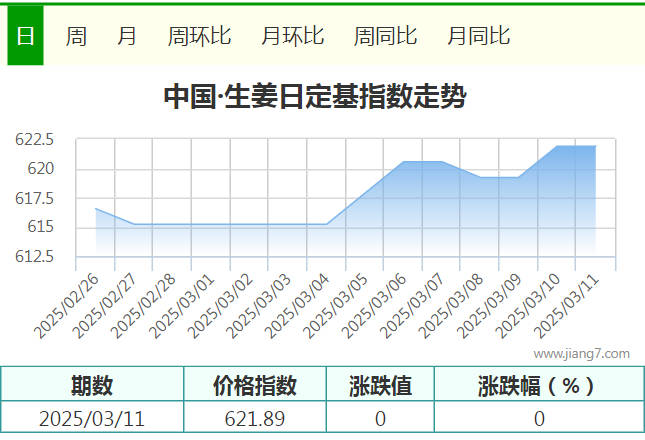645x440 pixels.
Task: Click the www.jiang7.com watermark link
Action: 581,353
